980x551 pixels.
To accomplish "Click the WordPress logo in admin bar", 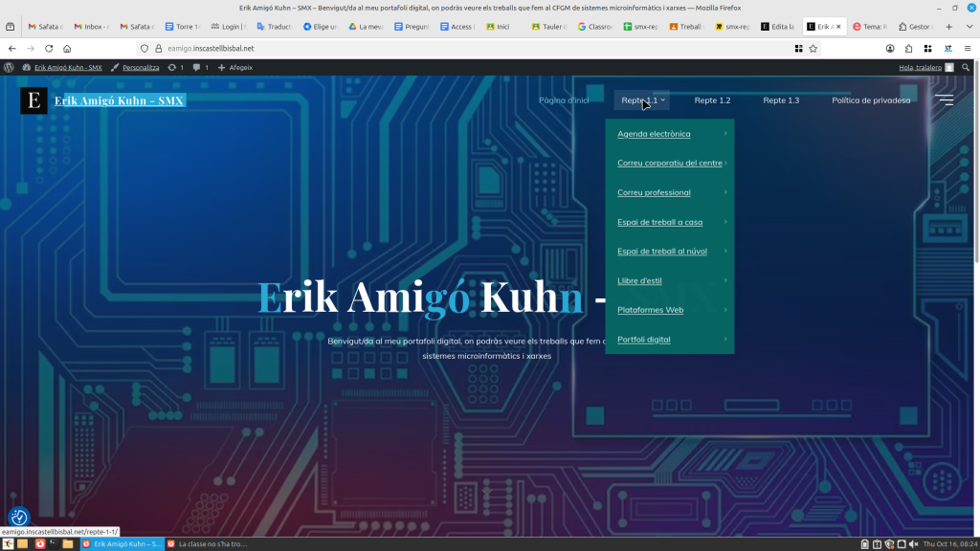I will point(10,68).
